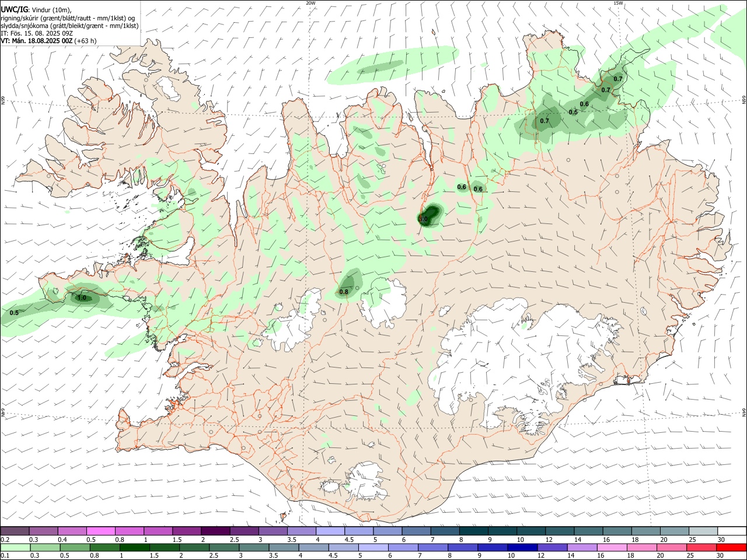
Task: Click the light pink 16 mm rain swatch
Action: click(x=612, y=547)
